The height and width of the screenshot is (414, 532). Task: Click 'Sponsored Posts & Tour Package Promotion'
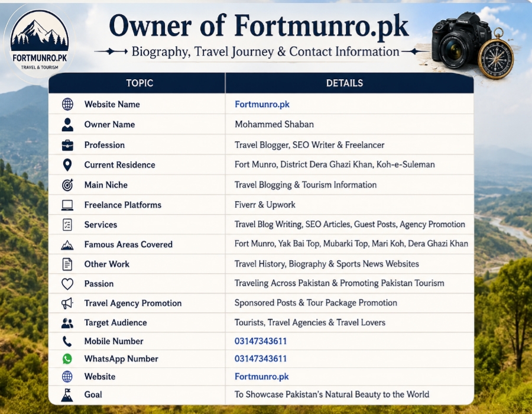pos(316,303)
